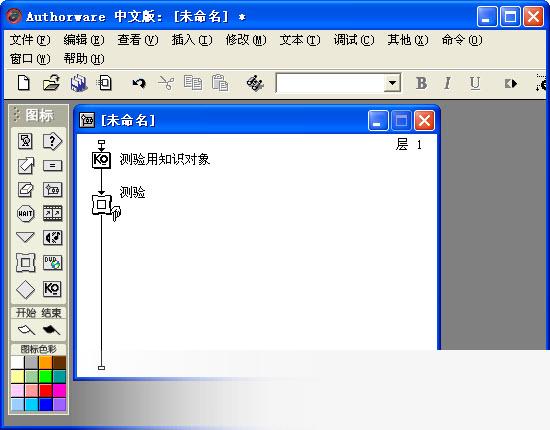550x430 pixels.
Task: Click the Import toolbar icon
Action: pos(105,83)
